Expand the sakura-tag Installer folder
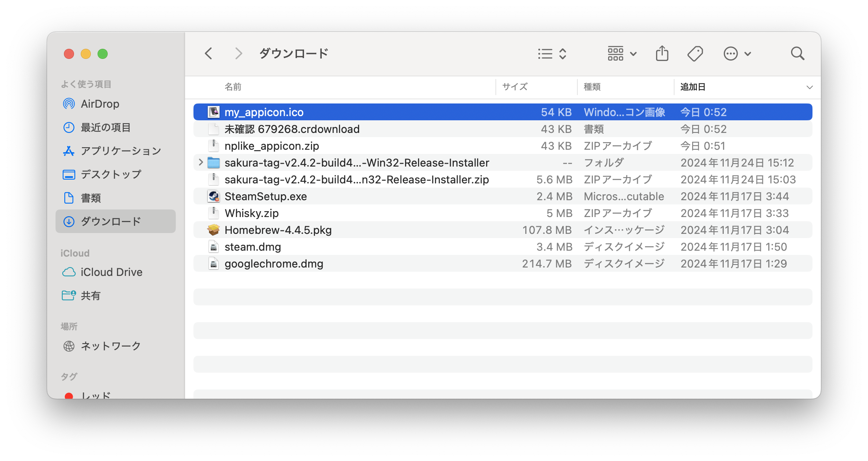 click(x=201, y=162)
